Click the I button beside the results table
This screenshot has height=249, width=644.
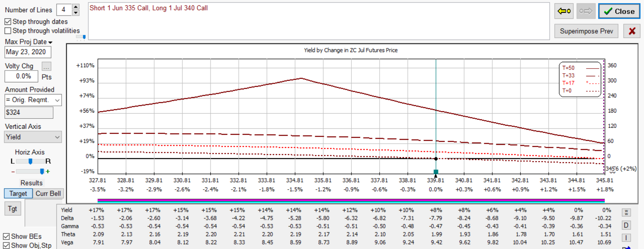click(626, 238)
